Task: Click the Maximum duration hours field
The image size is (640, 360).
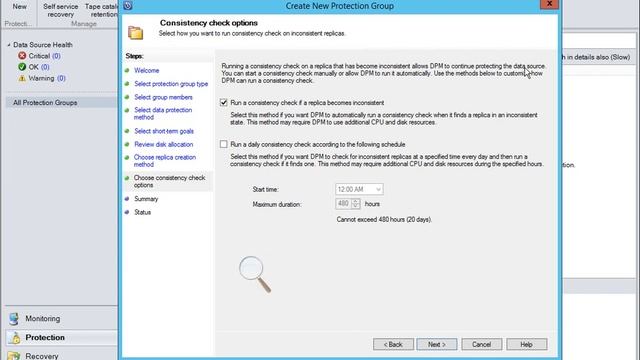Action: (343, 204)
